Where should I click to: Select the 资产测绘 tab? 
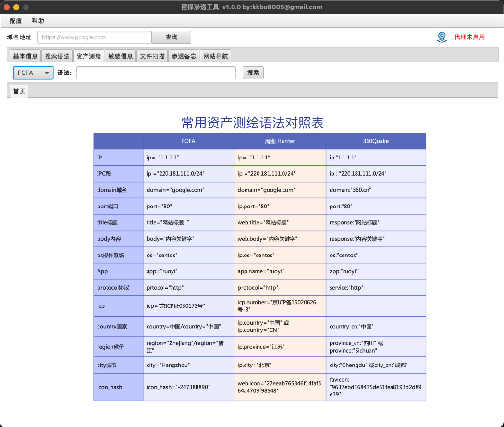tap(88, 56)
